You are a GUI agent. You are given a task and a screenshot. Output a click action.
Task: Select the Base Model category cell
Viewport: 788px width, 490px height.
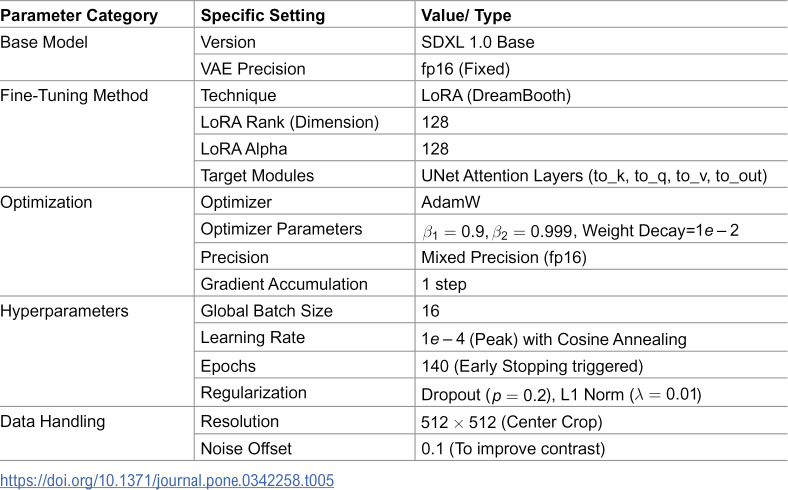pyautogui.click(x=97, y=54)
